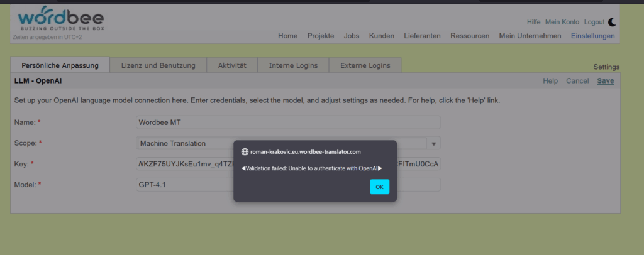
Task: Click Cancel in LLM - OpenAI header
Action: [577, 81]
